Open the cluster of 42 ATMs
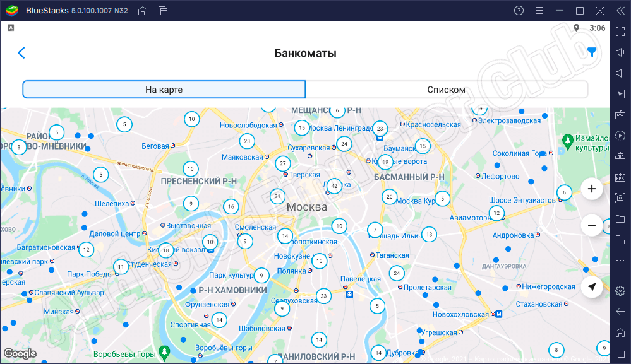The height and width of the screenshot is (364, 631). coord(334,186)
